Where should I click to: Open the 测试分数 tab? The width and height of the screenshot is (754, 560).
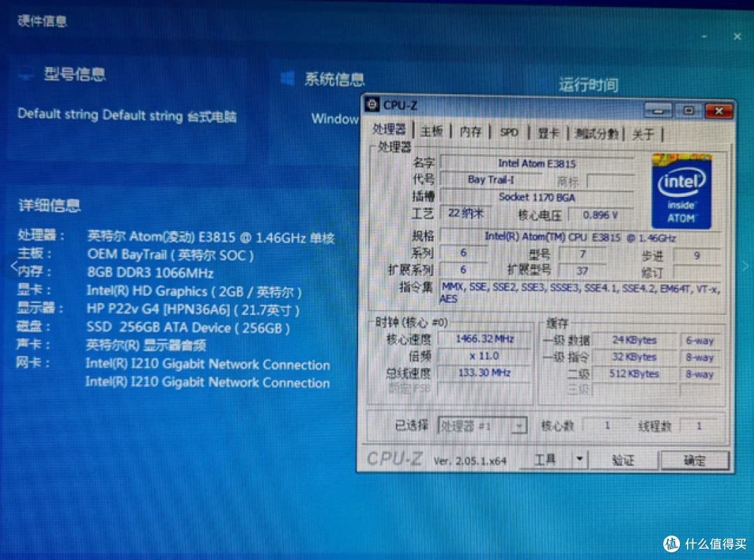[596, 134]
